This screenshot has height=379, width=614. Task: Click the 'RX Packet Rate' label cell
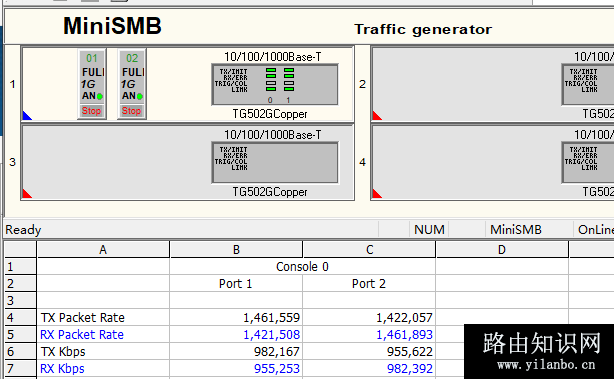(103, 334)
